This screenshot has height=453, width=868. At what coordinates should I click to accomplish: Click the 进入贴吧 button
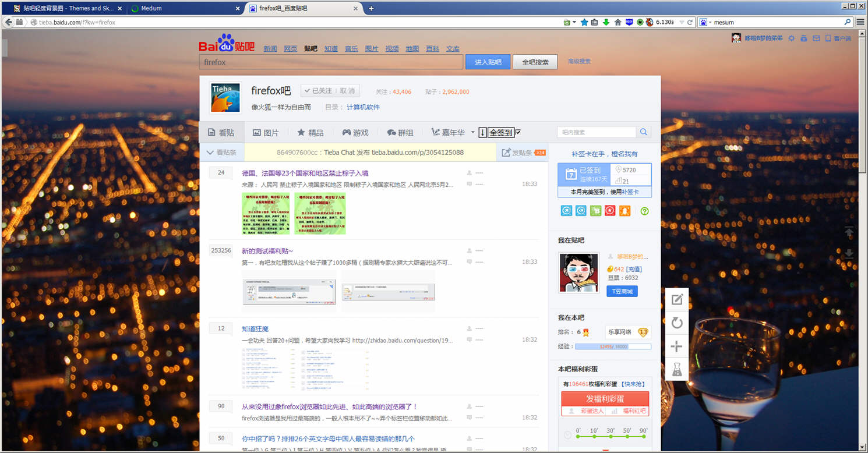pyautogui.click(x=488, y=62)
